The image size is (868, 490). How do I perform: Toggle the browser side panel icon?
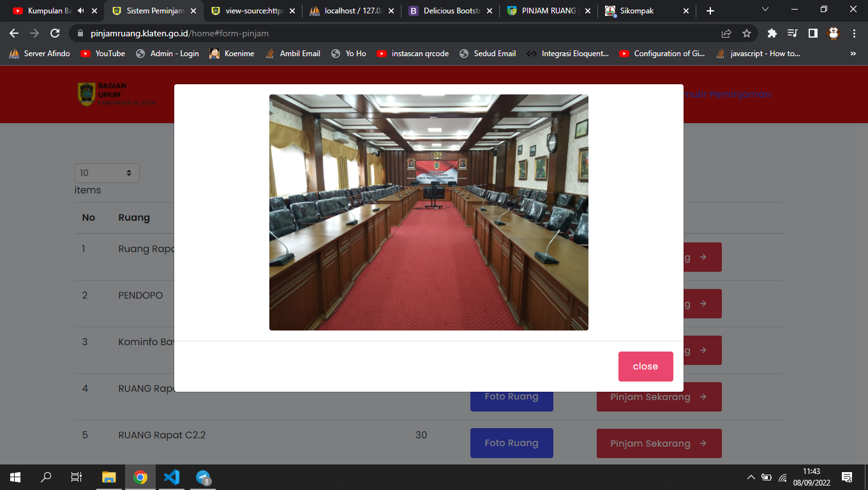tap(812, 33)
